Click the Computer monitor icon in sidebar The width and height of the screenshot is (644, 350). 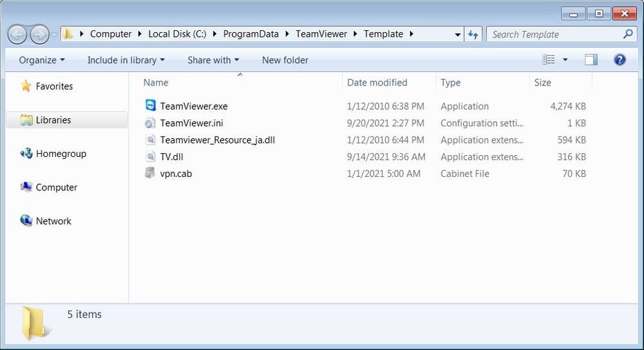coord(26,187)
